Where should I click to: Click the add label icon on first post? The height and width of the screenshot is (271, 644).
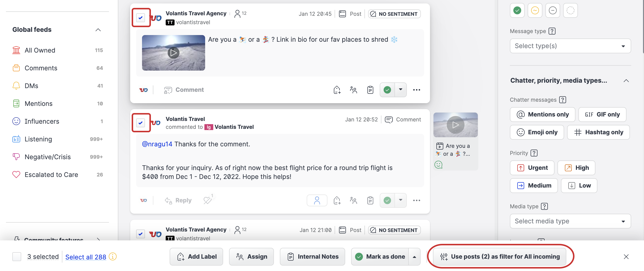click(x=337, y=90)
